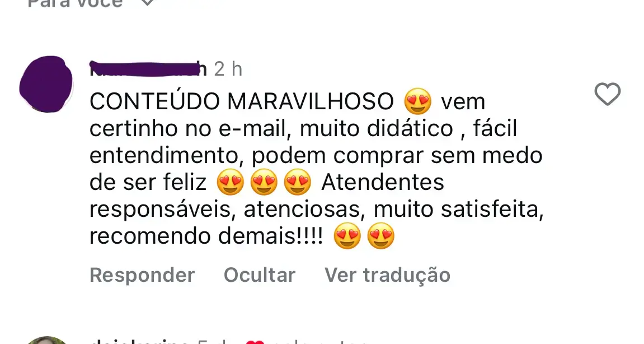Tap the third heart-eyes emoji before 'Atendentes'
Screen dimensions: 644x344
pos(298,182)
